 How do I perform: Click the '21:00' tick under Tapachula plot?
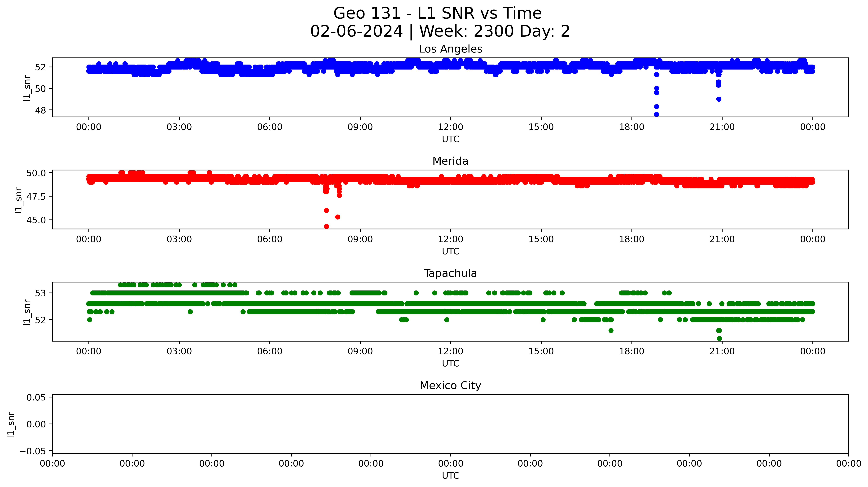722,351
